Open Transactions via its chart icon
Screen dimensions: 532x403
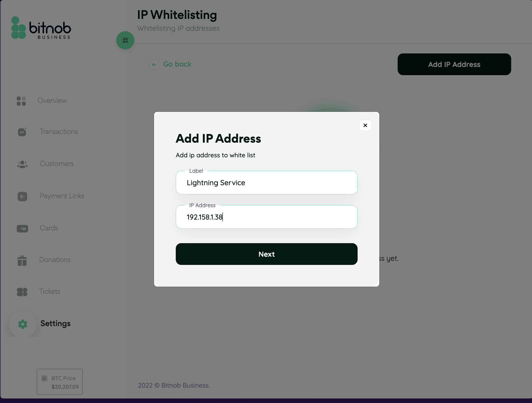pos(22,132)
